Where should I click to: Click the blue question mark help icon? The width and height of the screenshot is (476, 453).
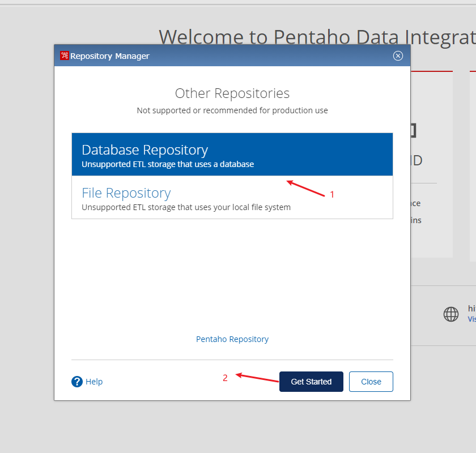click(x=77, y=382)
